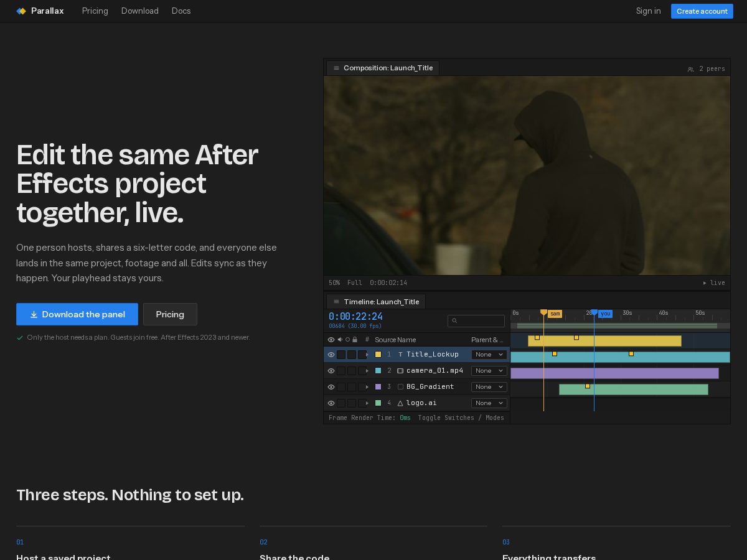Screen dimensions: 747x560
Task: Click the speaker icon in column header
Action: 340,340
